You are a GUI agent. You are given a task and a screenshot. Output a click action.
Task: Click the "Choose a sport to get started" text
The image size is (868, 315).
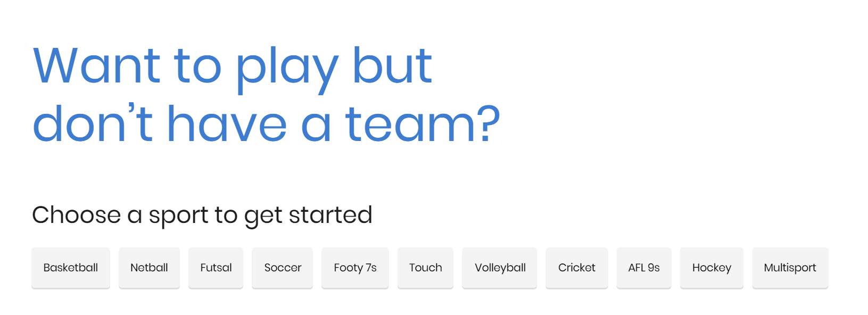(x=202, y=215)
